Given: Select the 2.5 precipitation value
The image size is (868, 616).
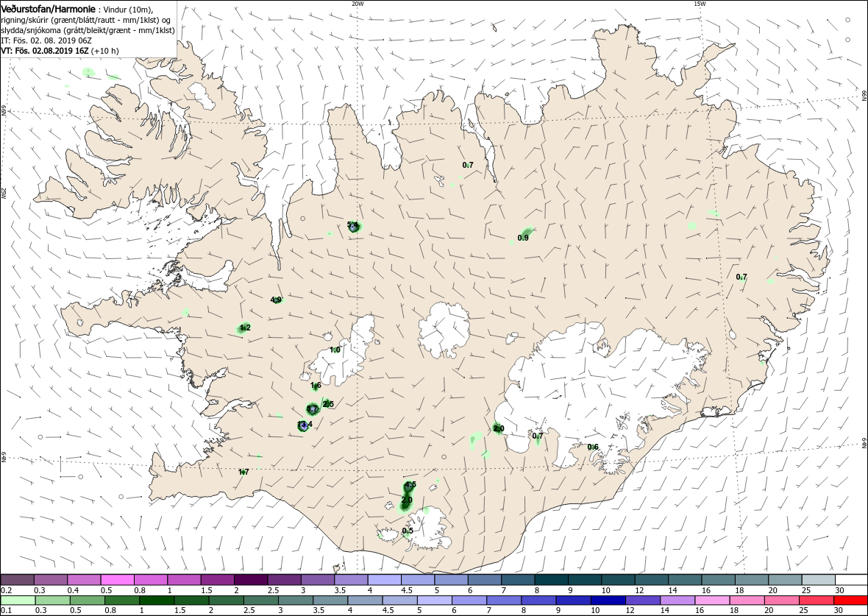Looking at the screenshot, I should click(328, 404).
